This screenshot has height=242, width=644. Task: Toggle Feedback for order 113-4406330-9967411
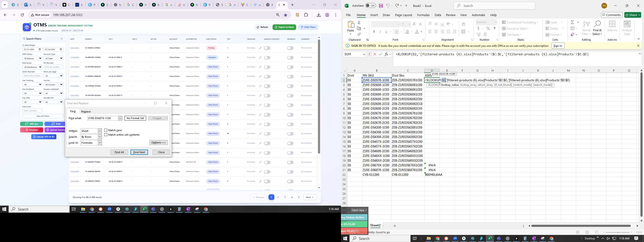coord(290,172)
